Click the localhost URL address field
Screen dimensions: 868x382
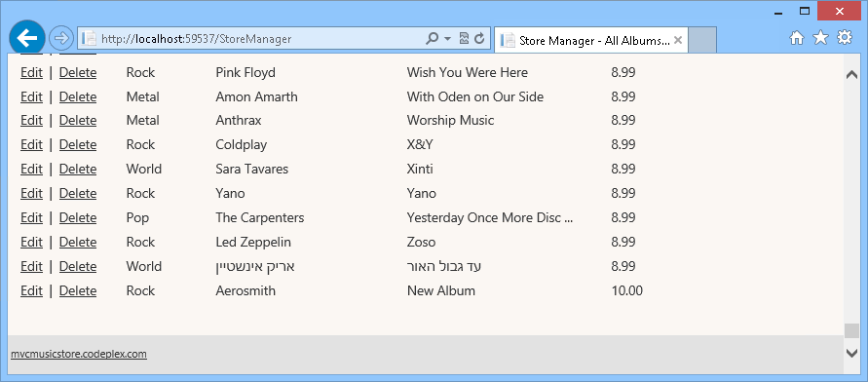point(252,39)
